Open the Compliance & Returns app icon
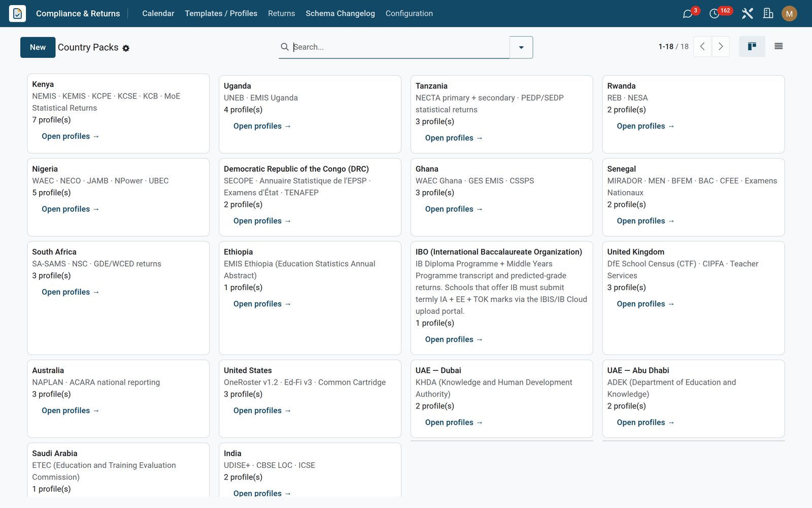This screenshot has width=812, height=508. coord(17,13)
